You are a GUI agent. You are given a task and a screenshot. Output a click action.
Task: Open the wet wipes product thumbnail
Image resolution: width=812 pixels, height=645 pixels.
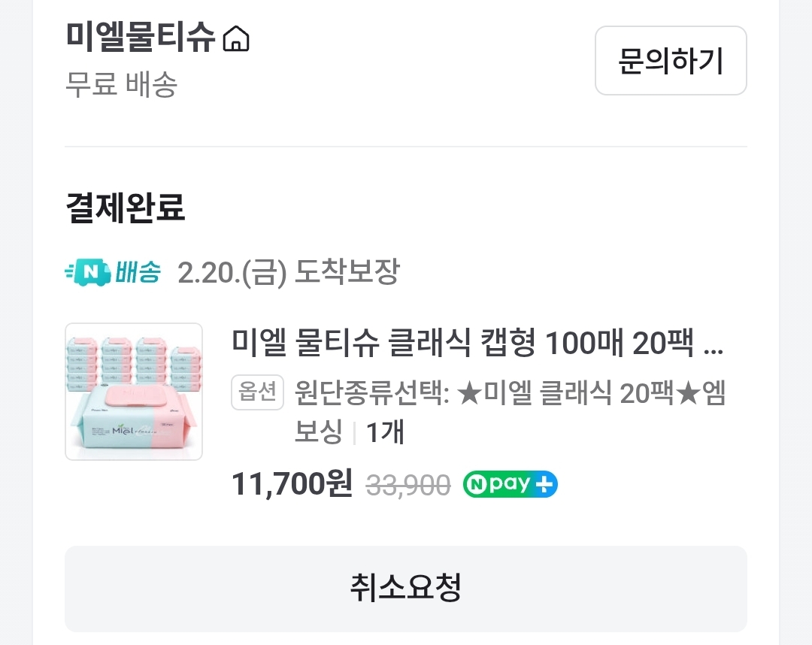(134, 392)
